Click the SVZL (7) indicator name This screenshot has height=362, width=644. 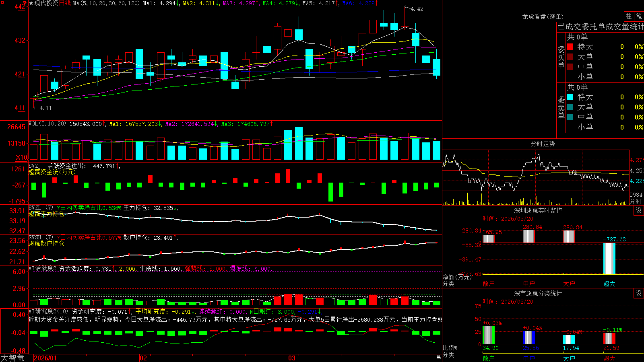click(x=41, y=208)
